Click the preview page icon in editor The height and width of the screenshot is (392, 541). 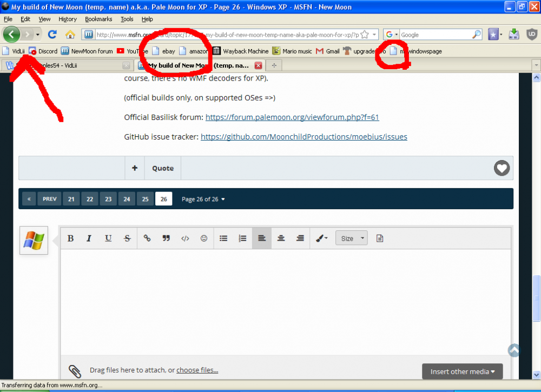coord(380,238)
